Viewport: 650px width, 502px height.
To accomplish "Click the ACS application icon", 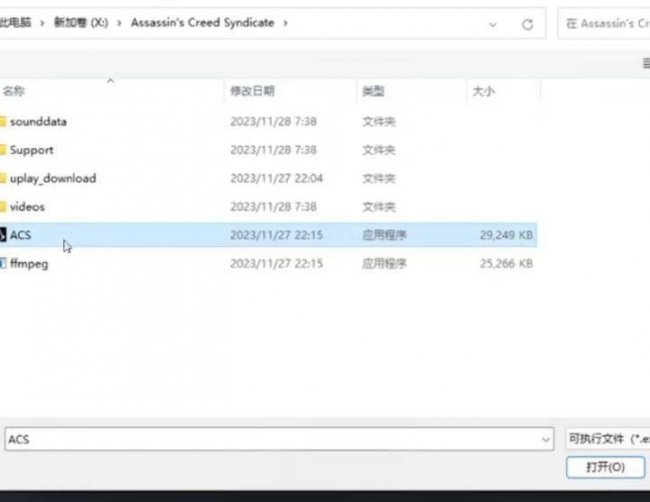I will point(3,235).
